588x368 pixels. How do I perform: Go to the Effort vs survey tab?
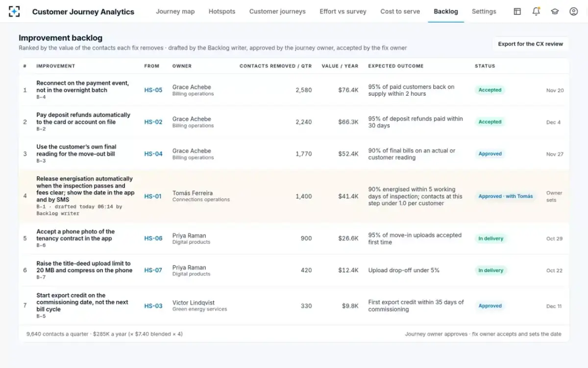click(x=343, y=11)
